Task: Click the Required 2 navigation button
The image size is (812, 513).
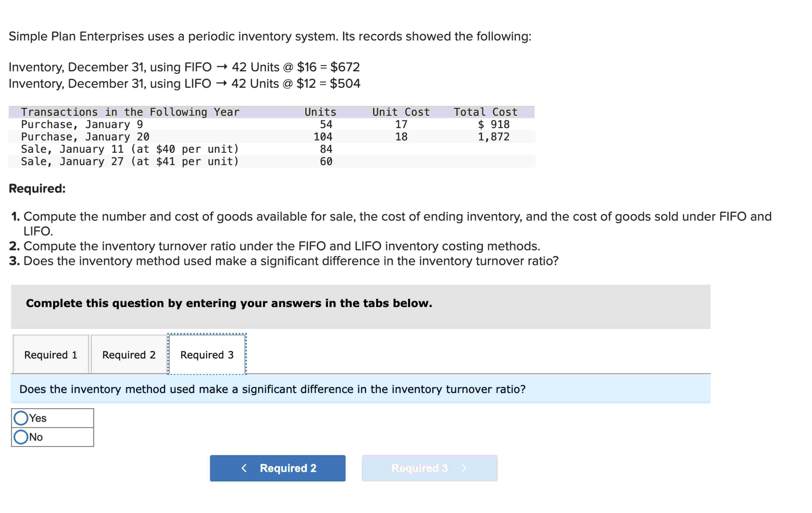Action: [x=278, y=468]
